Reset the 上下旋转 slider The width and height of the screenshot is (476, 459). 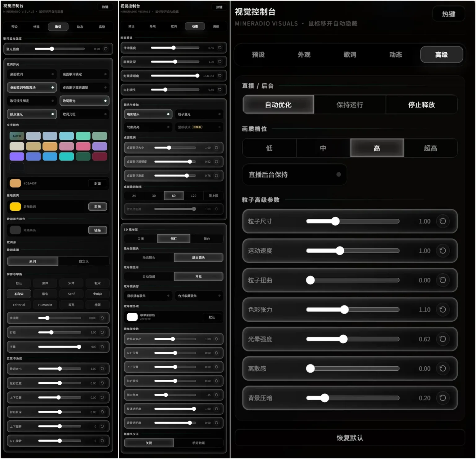click(102, 426)
